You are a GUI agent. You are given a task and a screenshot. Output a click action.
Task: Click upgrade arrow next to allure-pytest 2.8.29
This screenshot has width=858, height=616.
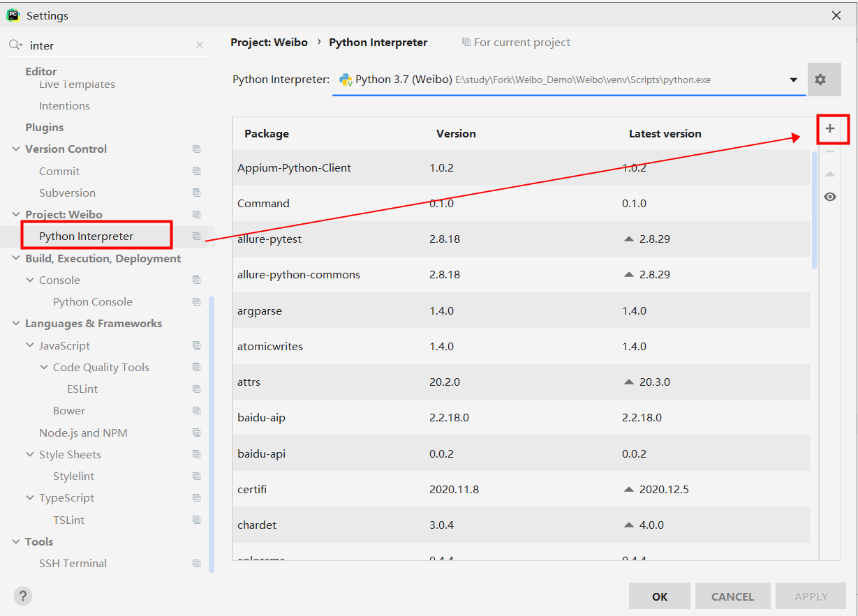point(628,239)
